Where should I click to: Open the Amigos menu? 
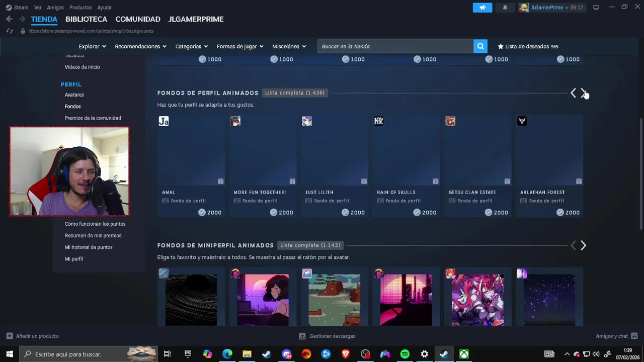tap(55, 8)
